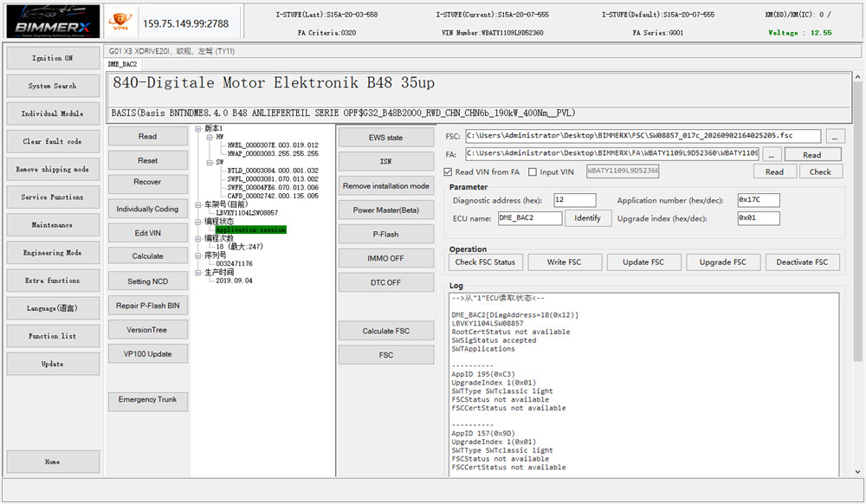Click EWS state button
Image resolution: width=866 pixels, height=504 pixels.
pyautogui.click(x=386, y=138)
